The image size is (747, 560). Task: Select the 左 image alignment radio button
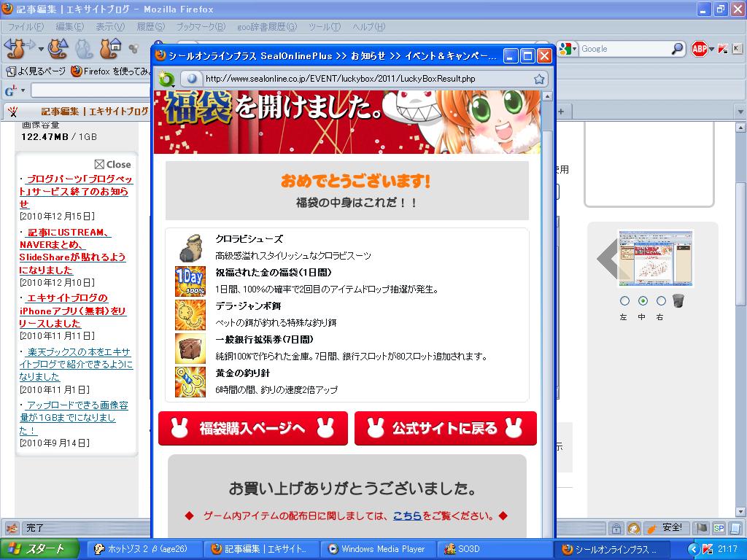(624, 301)
